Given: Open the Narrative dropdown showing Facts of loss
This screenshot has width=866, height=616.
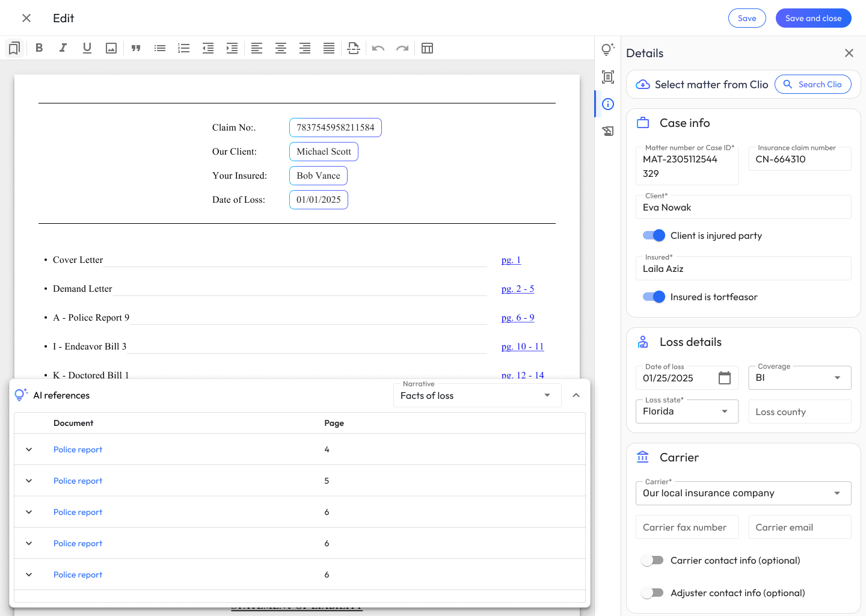Looking at the screenshot, I should [x=477, y=395].
